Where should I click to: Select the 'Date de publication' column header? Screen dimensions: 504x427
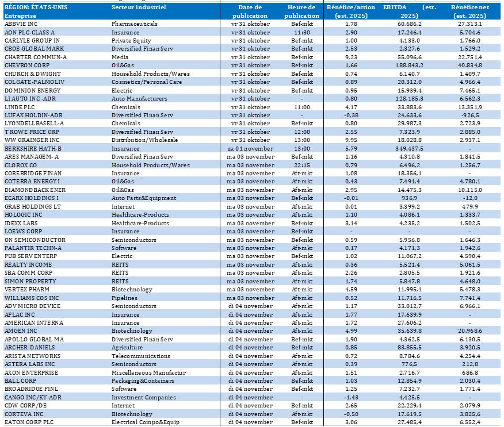click(250, 11)
